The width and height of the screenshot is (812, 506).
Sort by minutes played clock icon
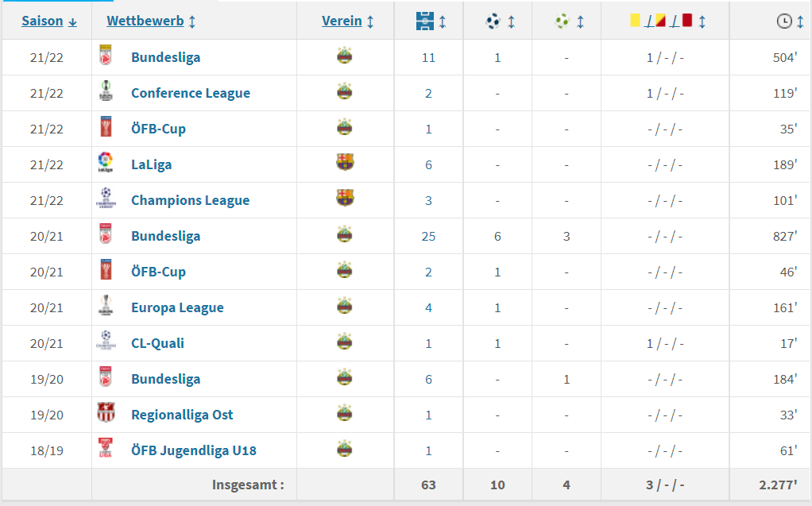pyautogui.click(x=784, y=21)
